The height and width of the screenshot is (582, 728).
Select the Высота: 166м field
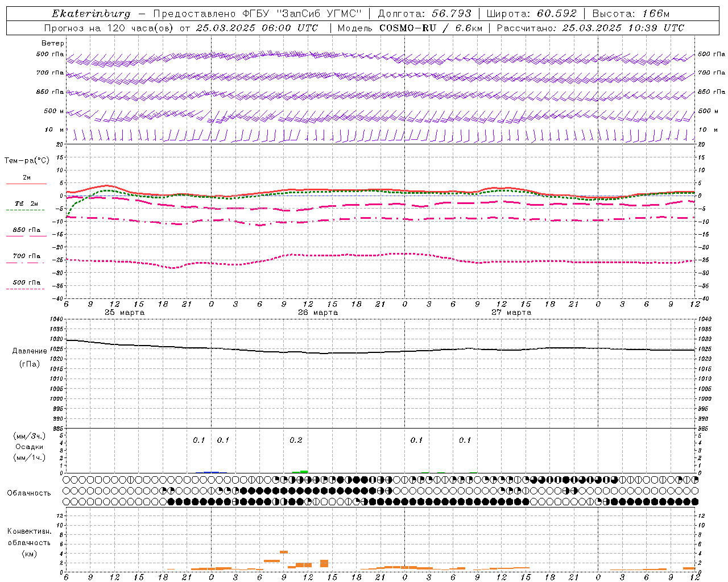tap(631, 14)
